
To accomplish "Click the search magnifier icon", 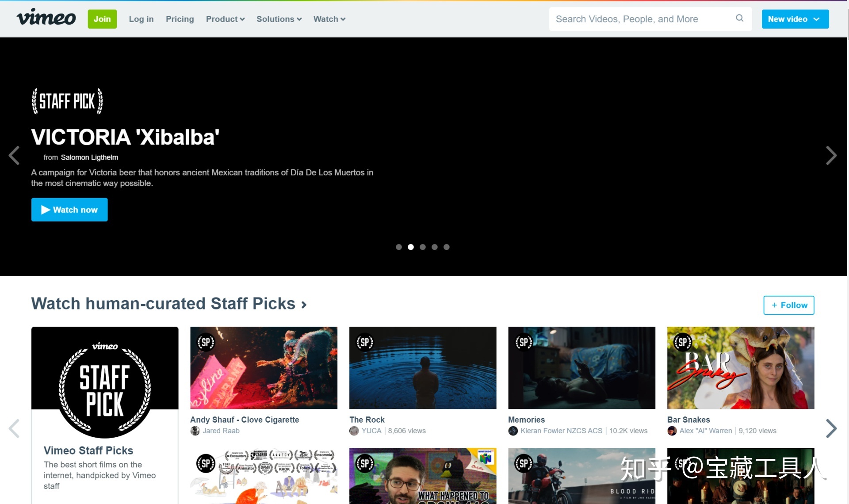I will coord(739,18).
